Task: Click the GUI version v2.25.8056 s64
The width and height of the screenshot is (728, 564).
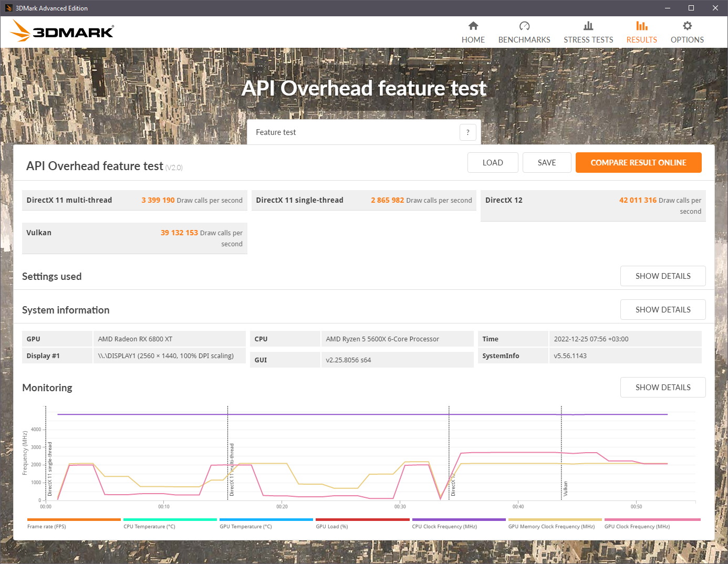Action: [x=348, y=360]
